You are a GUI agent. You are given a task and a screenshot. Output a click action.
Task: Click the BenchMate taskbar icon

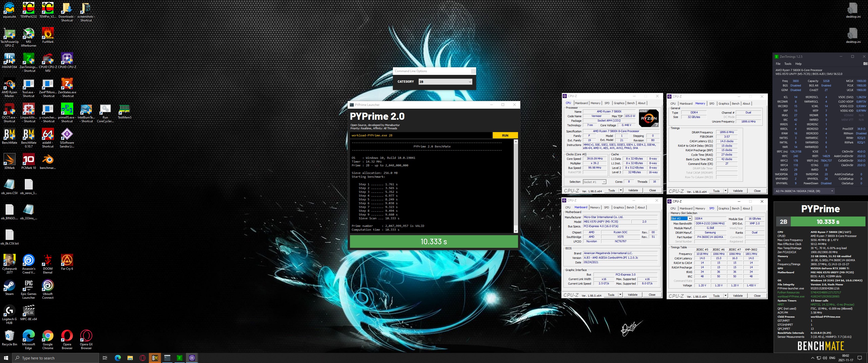coord(155,358)
